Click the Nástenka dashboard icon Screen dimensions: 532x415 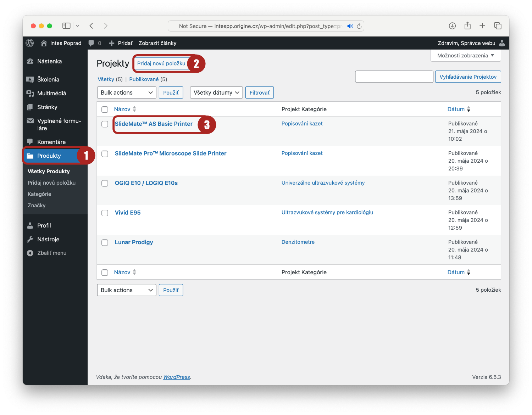[x=30, y=61]
